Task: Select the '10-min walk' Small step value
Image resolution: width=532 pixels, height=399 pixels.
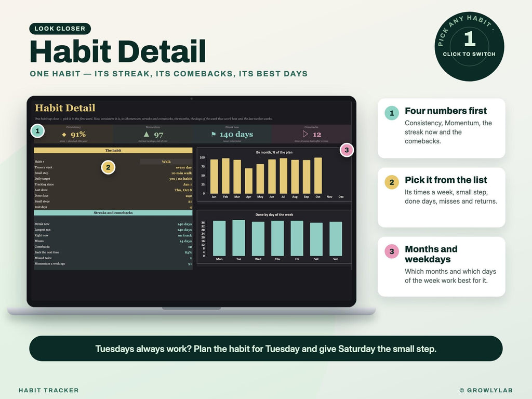Action: (x=181, y=173)
